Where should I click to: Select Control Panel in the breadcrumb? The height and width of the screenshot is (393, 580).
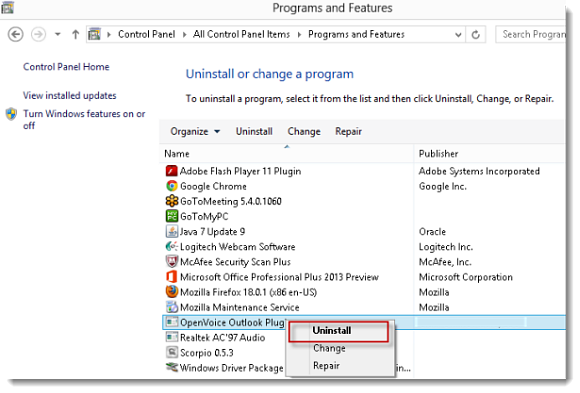pyautogui.click(x=146, y=34)
